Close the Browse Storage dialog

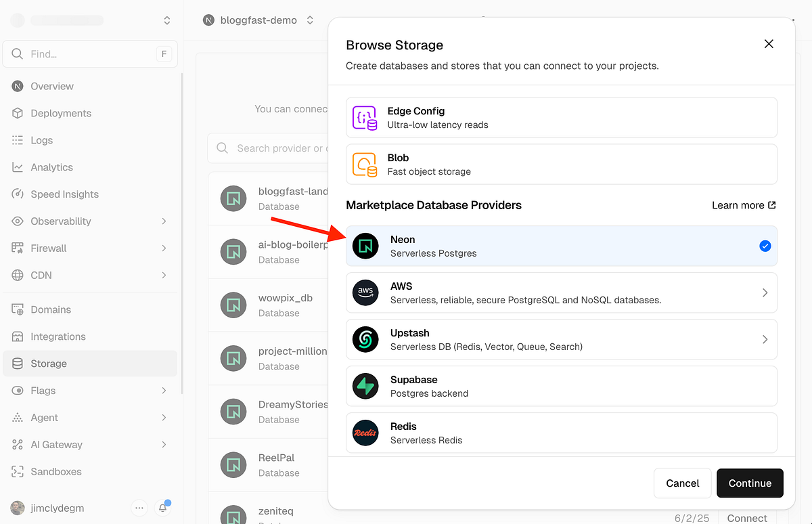click(x=769, y=44)
